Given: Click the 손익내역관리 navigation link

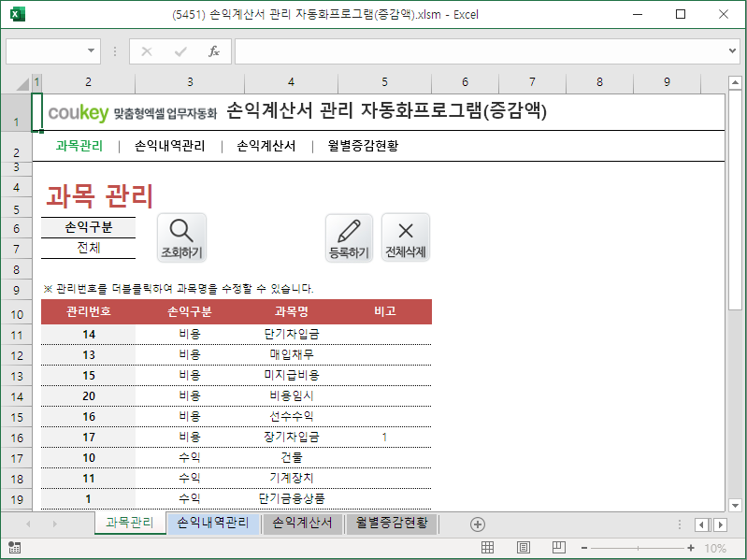Looking at the screenshot, I should (x=169, y=146).
